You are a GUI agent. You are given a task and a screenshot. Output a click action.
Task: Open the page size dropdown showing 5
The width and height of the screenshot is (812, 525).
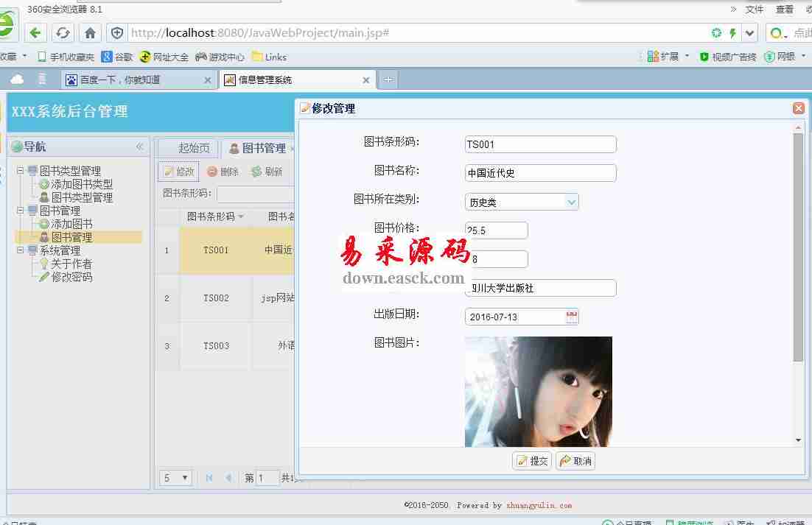(x=175, y=478)
